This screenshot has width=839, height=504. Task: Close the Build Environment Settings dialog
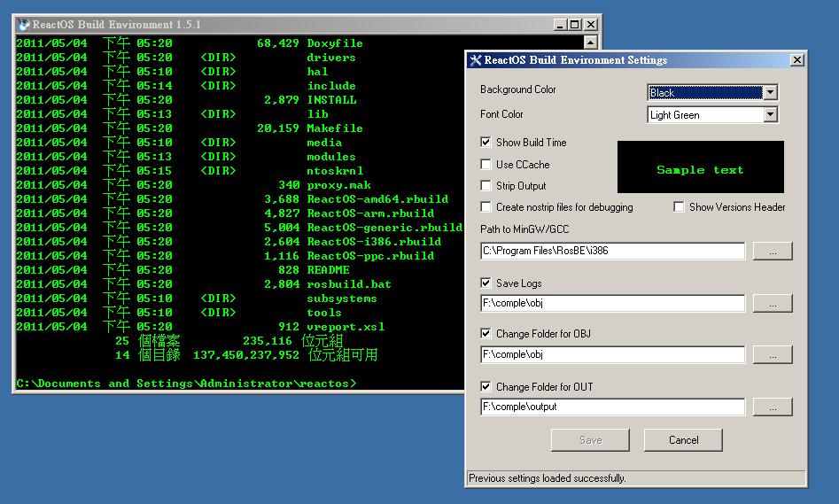(796, 60)
